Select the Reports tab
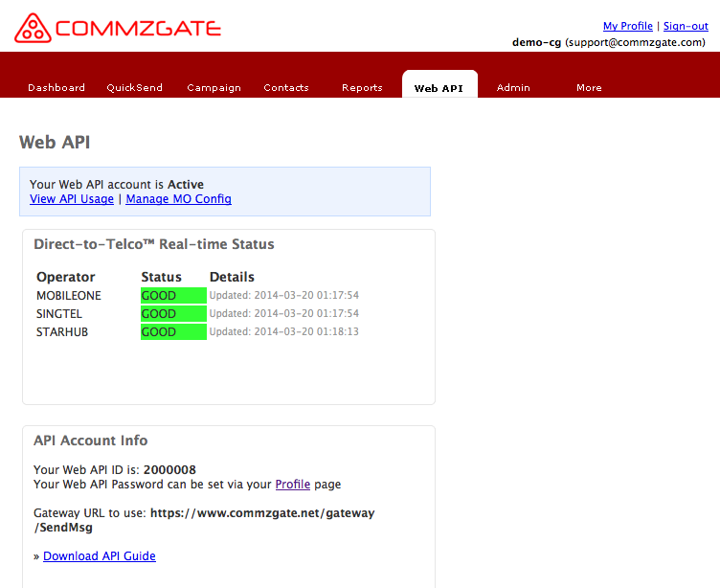The width and height of the screenshot is (720, 588). [x=362, y=88]
